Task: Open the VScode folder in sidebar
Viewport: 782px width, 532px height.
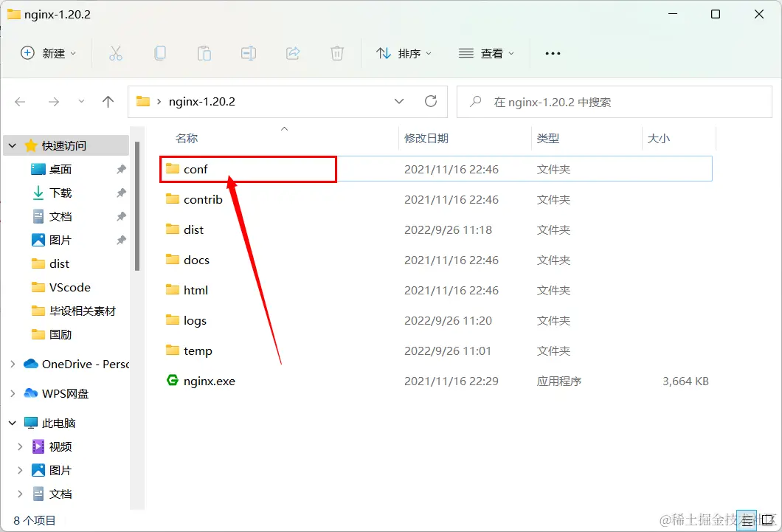Action: point(70,288)
